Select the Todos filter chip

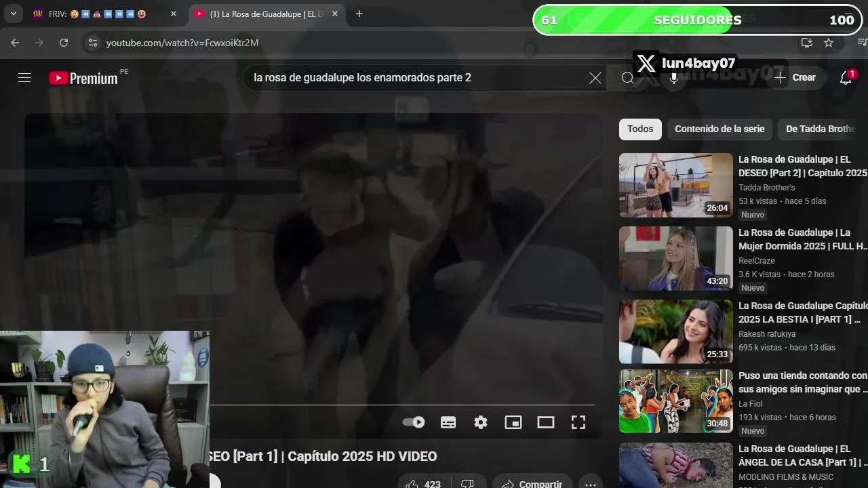point(640,129)
